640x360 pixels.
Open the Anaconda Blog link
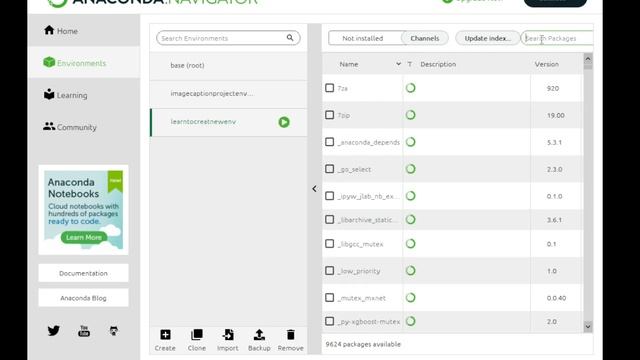point(83,298)
